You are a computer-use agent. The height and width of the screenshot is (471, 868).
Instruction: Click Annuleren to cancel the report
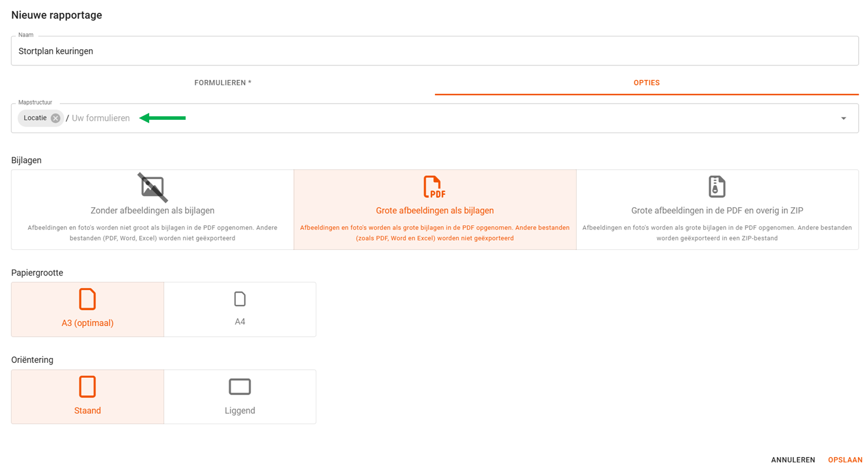(x=793, y=460)
